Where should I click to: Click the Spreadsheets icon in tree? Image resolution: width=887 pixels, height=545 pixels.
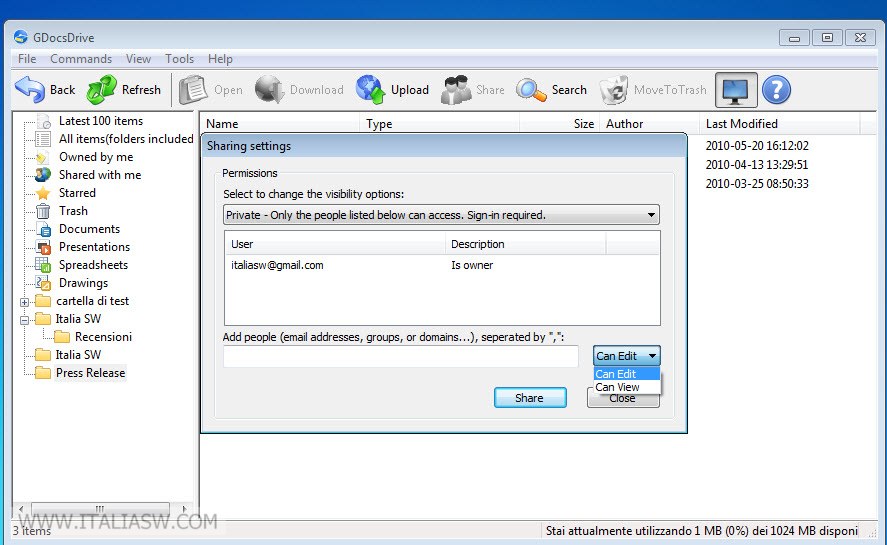tap(43, 265)
